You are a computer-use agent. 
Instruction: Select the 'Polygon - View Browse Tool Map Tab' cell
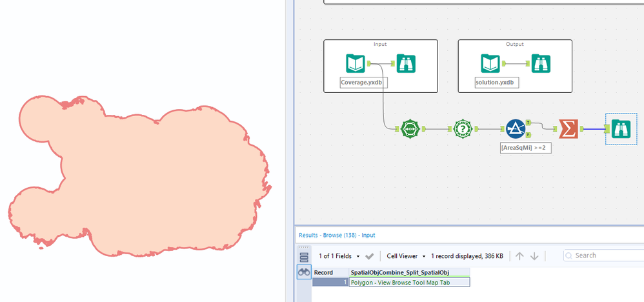410,282
